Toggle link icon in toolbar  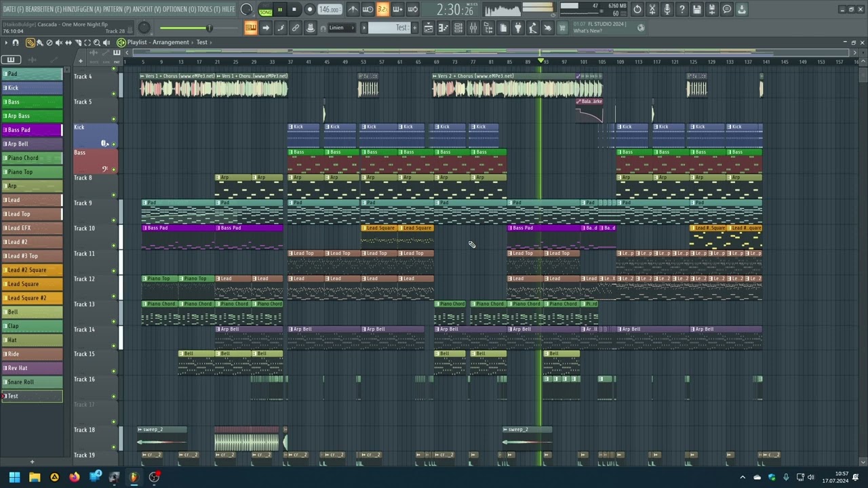tap(295, 28)
